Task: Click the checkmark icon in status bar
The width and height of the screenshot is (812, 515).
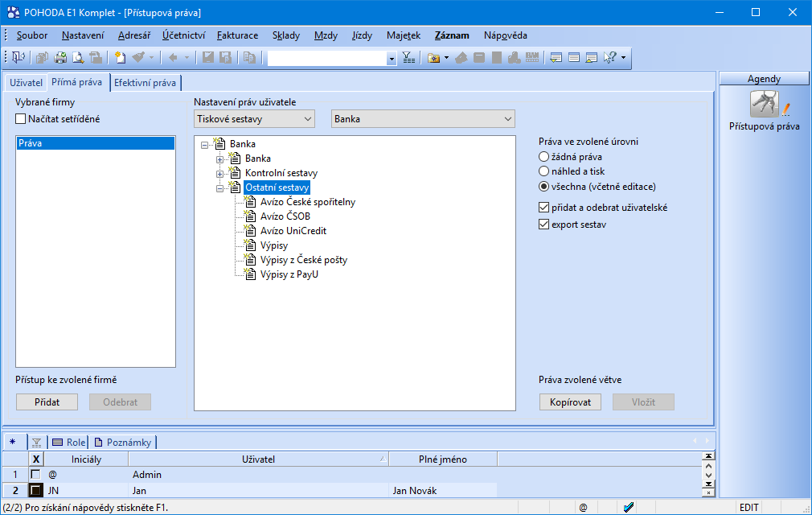Action: point(629,507)
